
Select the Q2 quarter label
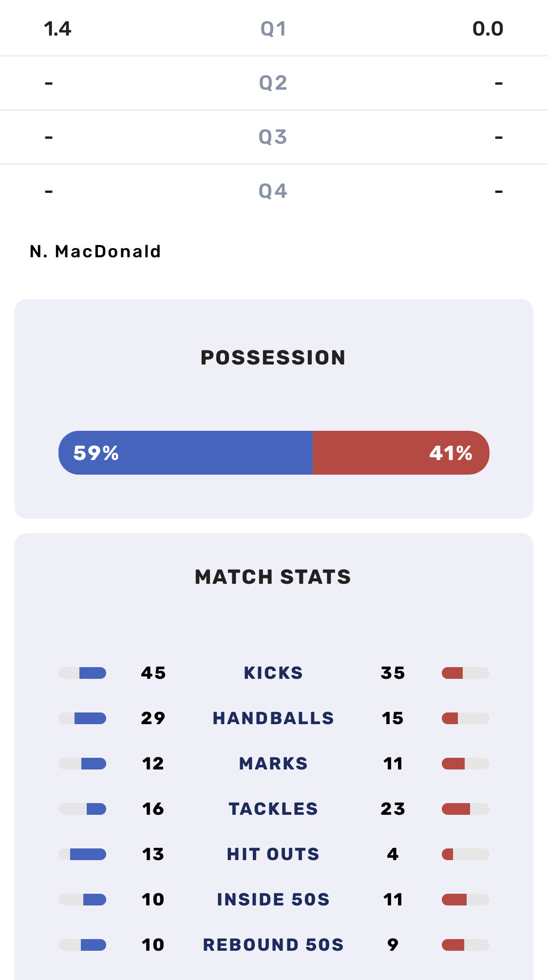(x=273, y=83)
